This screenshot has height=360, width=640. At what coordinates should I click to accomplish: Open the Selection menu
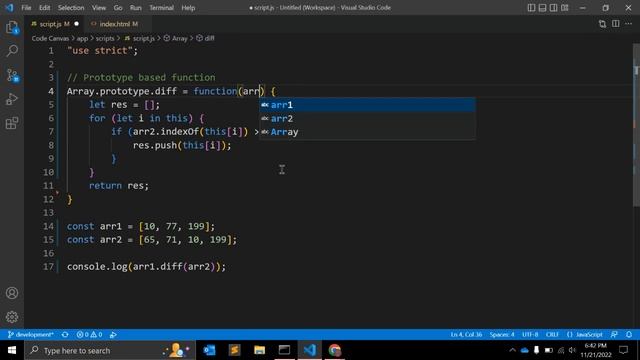pyautogui.click(x=71, y=8)
